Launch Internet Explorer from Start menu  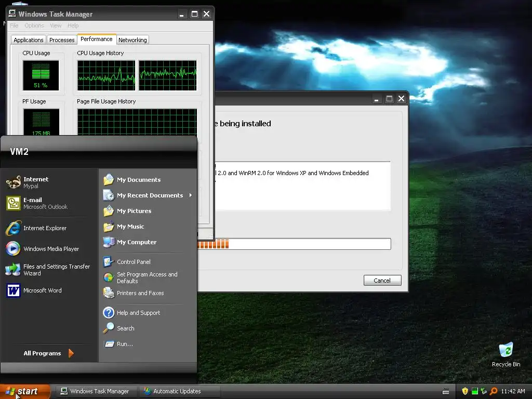pos(14,228)
